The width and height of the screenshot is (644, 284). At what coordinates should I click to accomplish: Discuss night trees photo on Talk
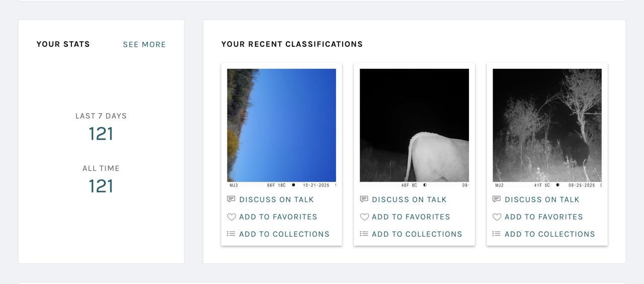coord(542,200)
